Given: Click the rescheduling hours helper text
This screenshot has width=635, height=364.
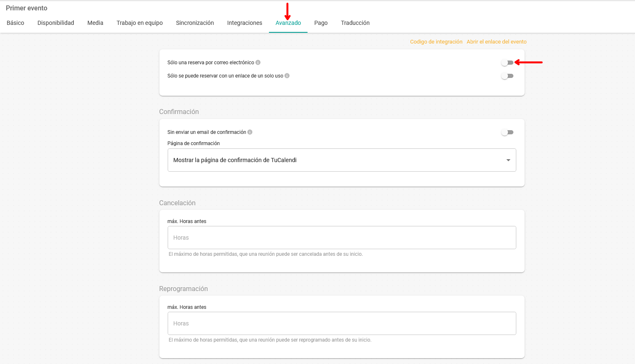Looking at the screenshot, I should click(x=270, y=340).
